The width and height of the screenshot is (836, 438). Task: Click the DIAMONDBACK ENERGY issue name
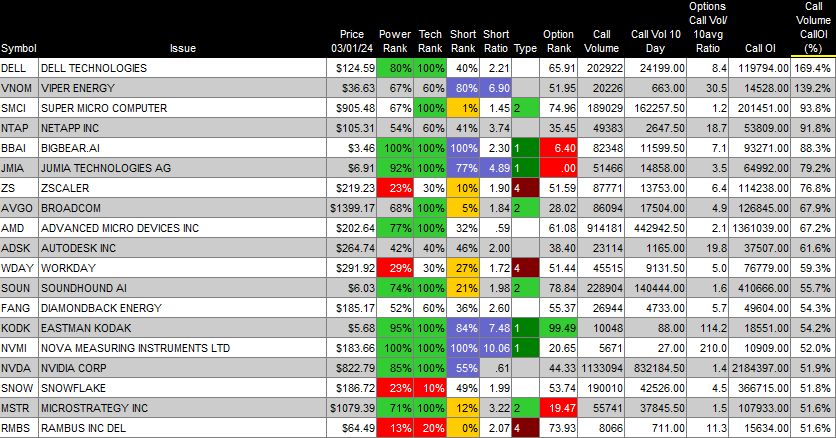click(x=101, y=308)
